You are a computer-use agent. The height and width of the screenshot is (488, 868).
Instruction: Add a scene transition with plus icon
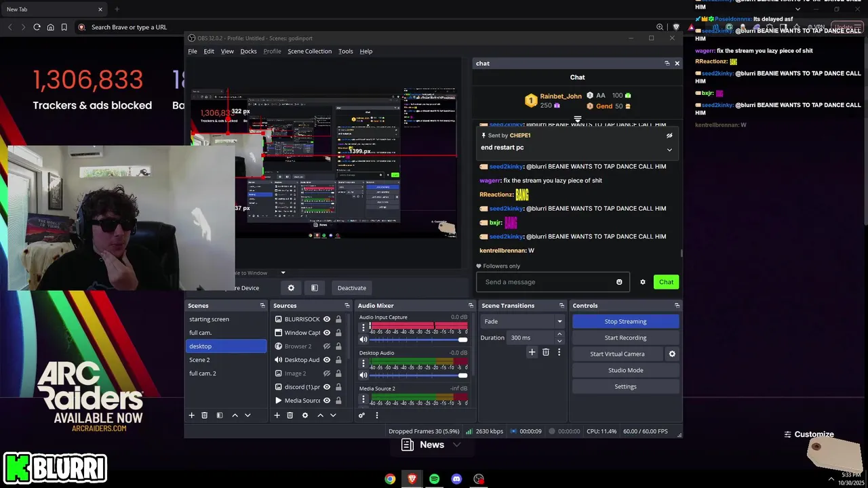pyautogui.click(x=532, y=352)
